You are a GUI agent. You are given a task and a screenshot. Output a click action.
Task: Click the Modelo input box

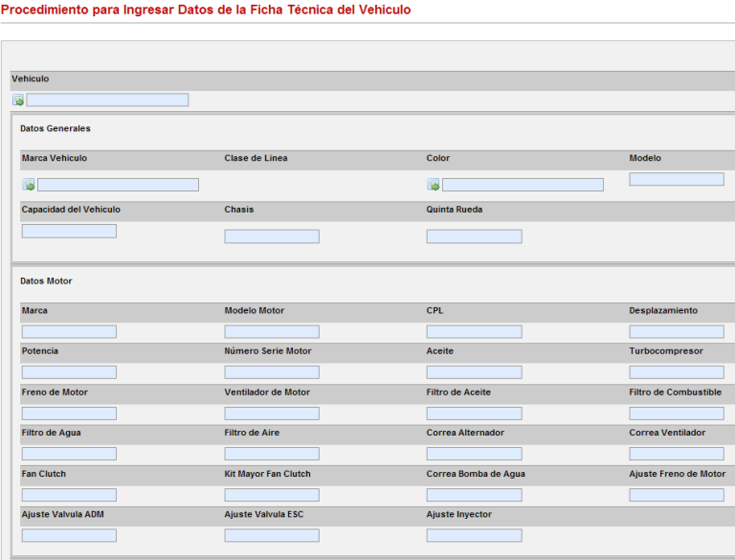[x=676, y=179]
